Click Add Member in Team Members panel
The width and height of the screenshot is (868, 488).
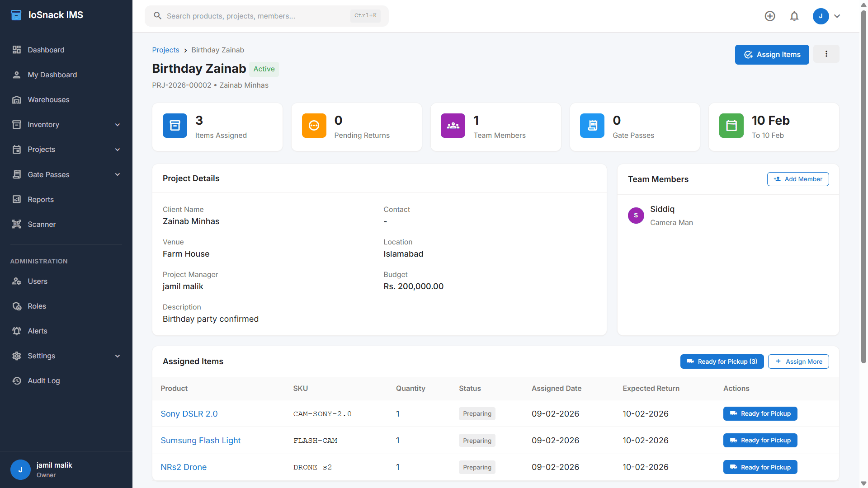pos(797,179)
